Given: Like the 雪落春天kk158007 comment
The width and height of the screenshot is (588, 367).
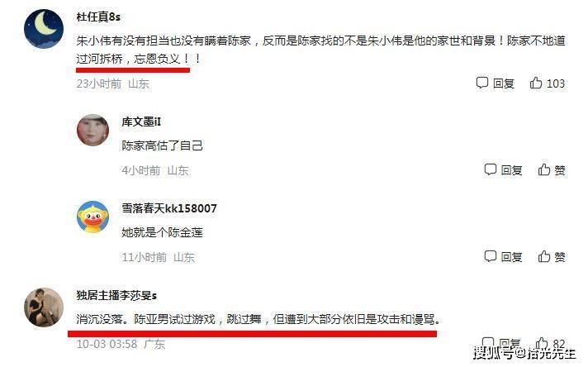Looking at the screenshot, I should [x=543, y=256].
